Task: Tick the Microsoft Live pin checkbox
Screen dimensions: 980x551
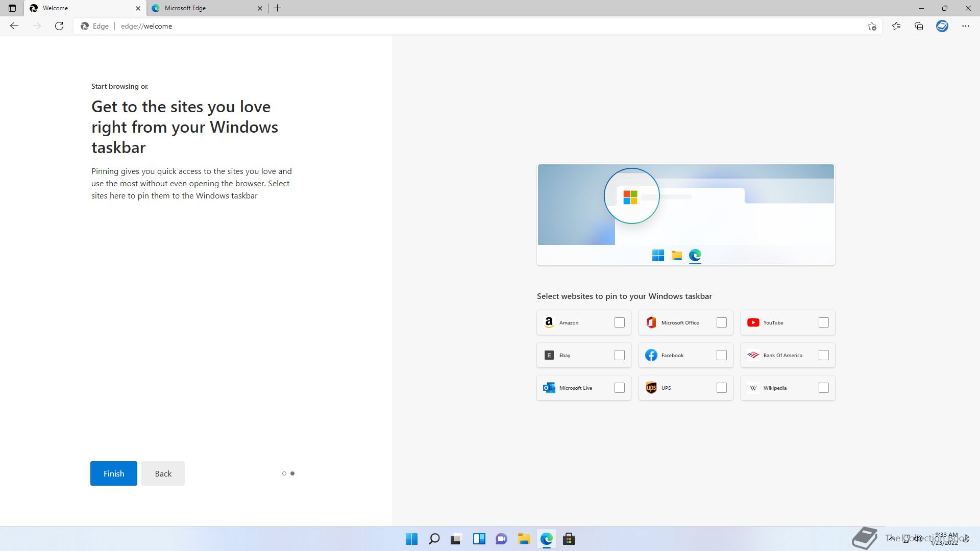Action: click(x=620, y=388)
